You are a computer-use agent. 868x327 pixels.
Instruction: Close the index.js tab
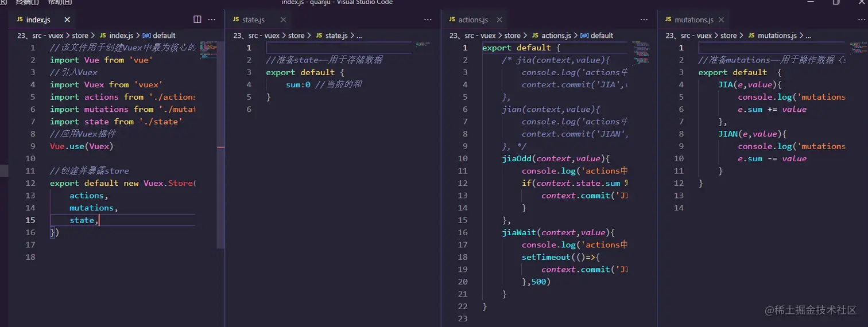click(x=67, y=20)
